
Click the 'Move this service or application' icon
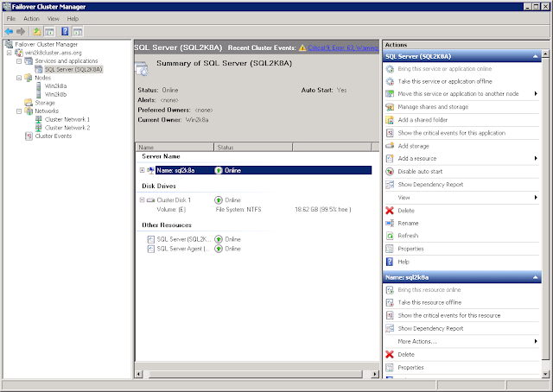[x=390, y=94]
